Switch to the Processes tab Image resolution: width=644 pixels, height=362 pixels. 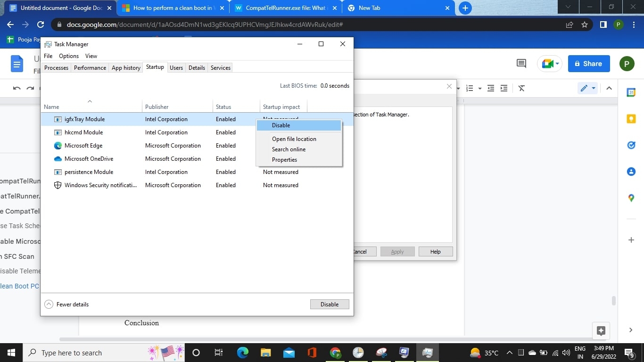(x=56, y=68)
